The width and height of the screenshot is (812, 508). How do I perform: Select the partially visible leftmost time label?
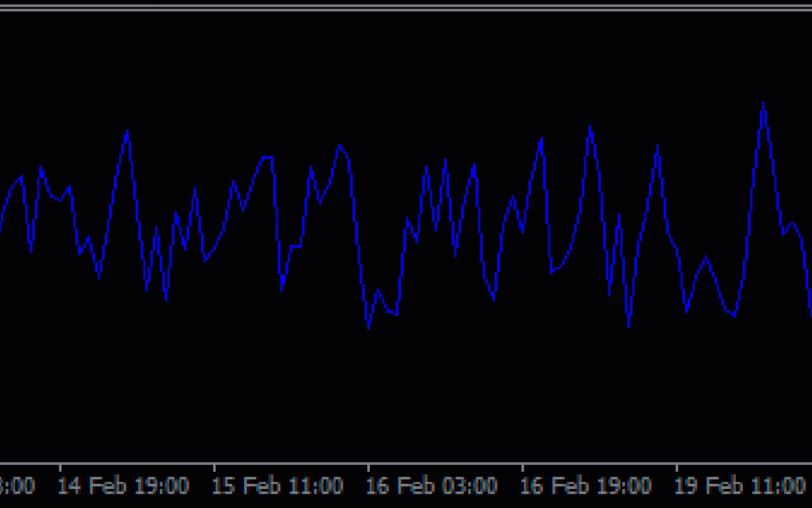coord(16,486)
